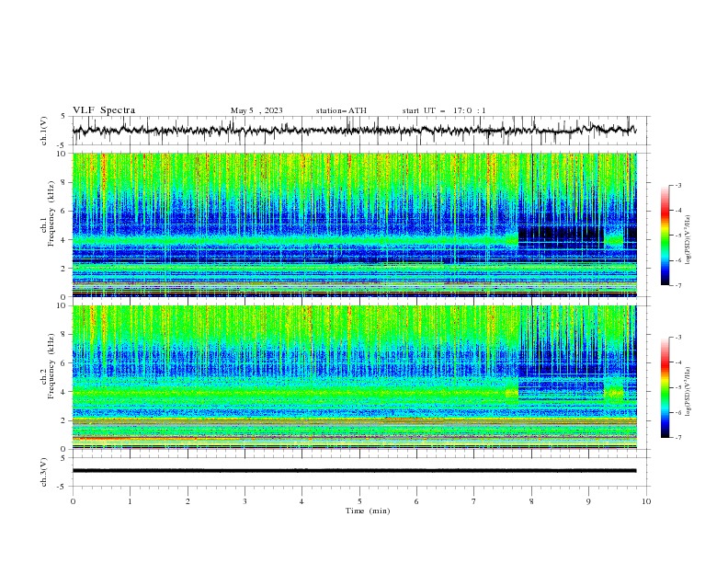Click the time axis tick label "8"
The width and height of the screenshot is (728, 563).
pos(531,501)
